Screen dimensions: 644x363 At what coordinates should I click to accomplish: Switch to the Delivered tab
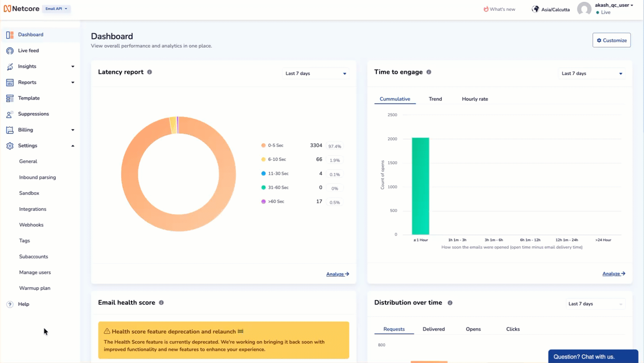pos(433,329)
